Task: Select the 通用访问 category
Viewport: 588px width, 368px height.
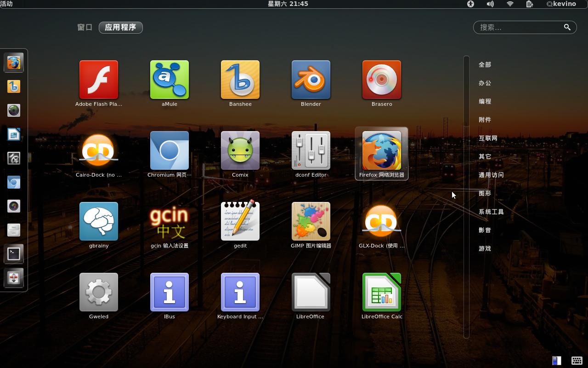Action: (x=491, y=175)
